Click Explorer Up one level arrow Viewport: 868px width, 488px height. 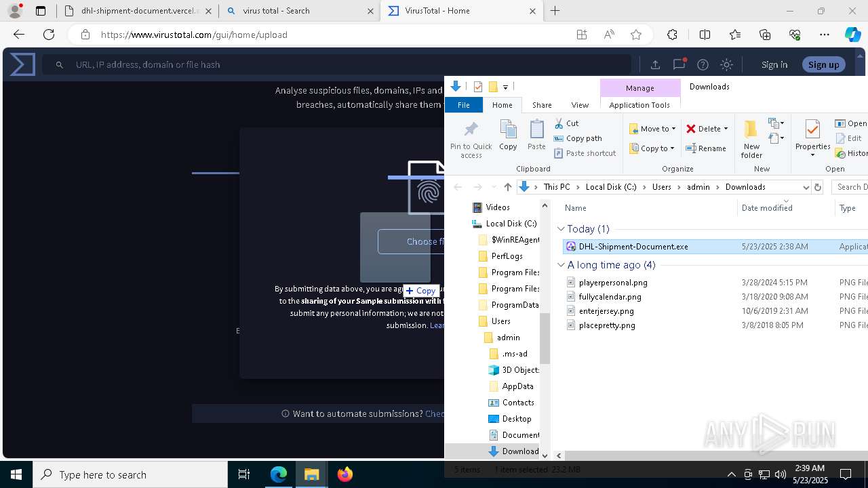[507, 187]
